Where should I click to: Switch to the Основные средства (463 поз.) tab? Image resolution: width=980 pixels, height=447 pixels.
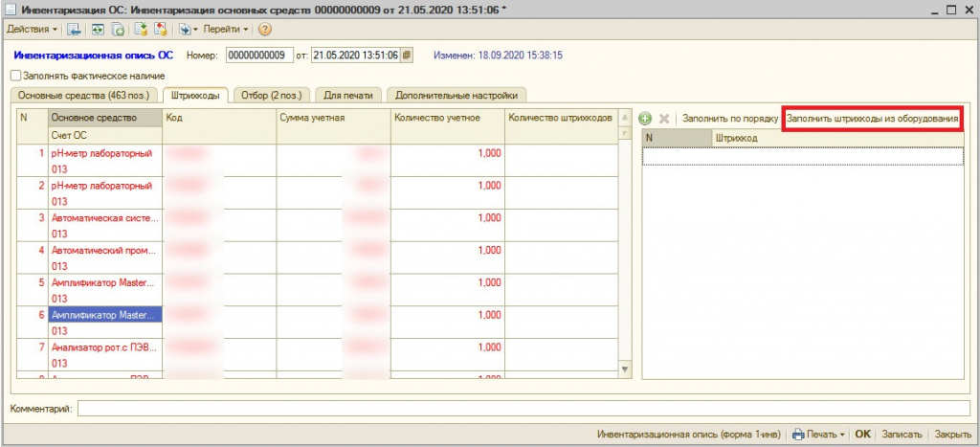(84, 95)
